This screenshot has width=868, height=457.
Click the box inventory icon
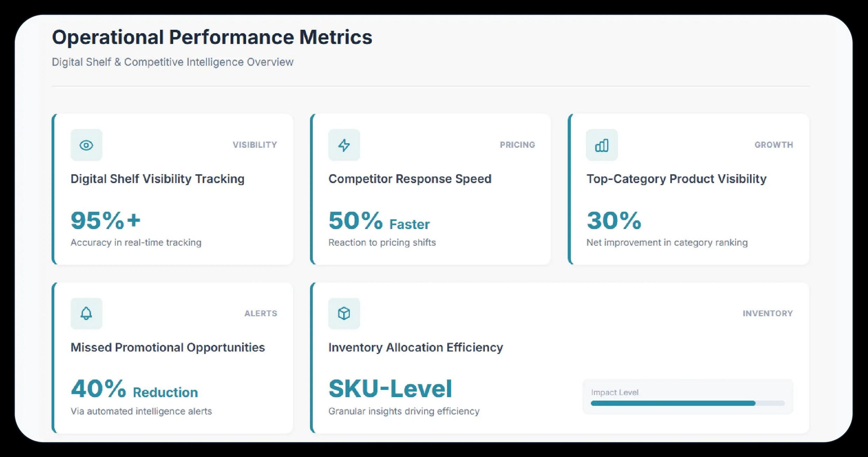(x=344, y=313)
